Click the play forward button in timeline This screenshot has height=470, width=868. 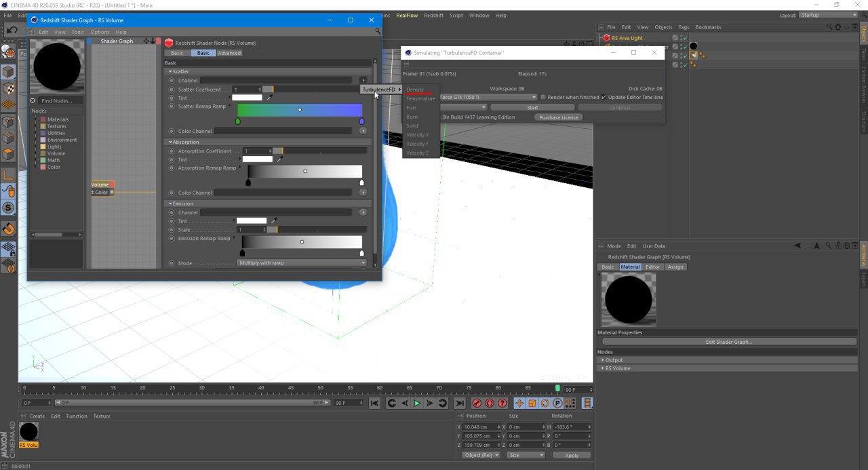coord(417,403)
